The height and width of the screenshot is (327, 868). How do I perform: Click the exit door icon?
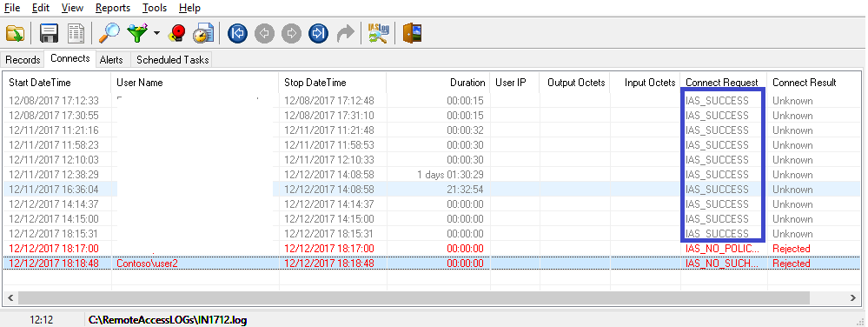413,33
